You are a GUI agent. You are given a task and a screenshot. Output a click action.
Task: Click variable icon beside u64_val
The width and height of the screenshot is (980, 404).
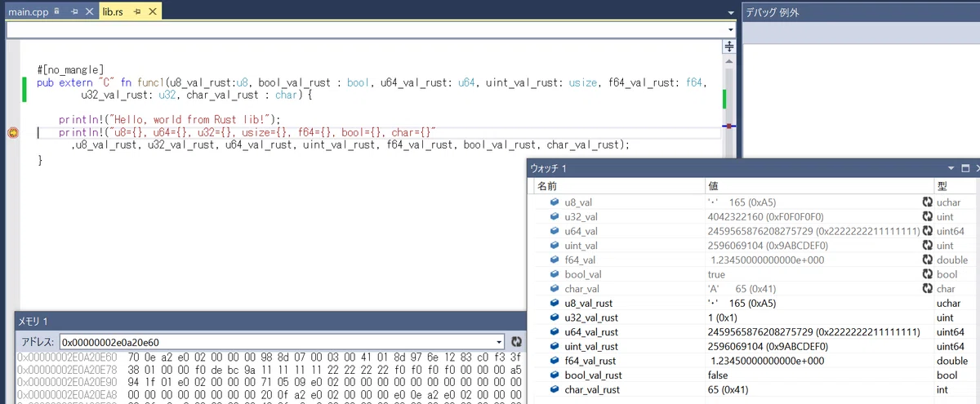(x=555, y=231)
